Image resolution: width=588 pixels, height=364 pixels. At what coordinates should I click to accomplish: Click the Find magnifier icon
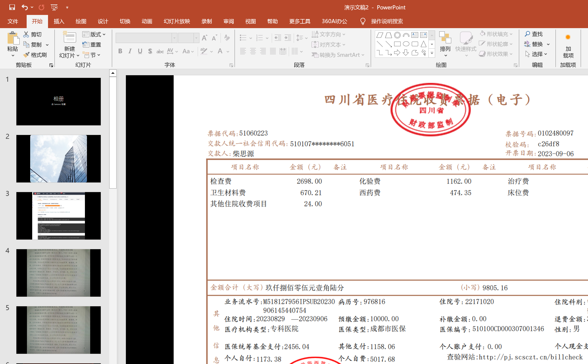coord(527,34)
